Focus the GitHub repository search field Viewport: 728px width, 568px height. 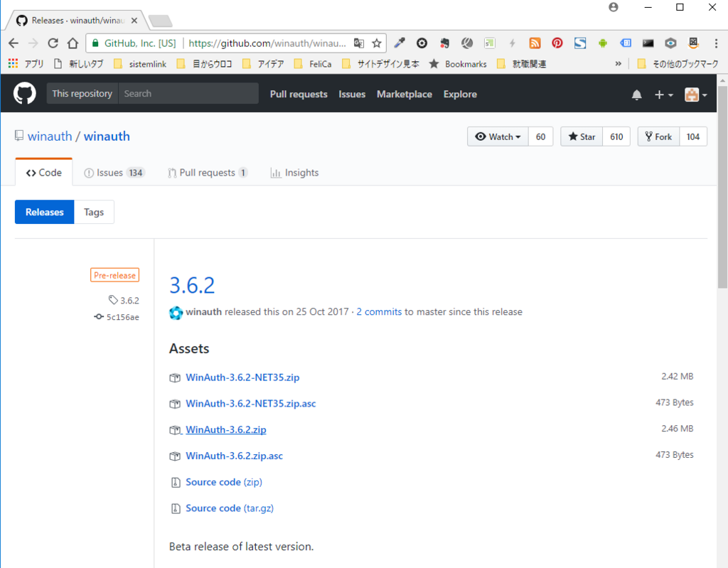[x=188, y=93]
